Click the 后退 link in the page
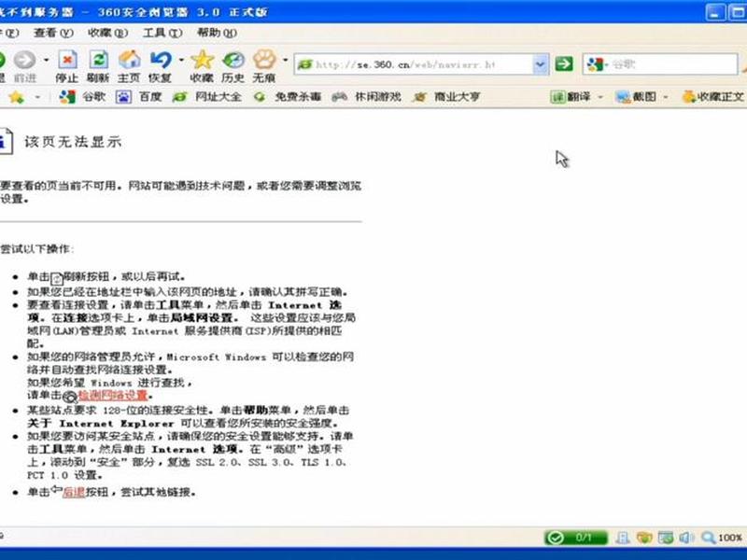747x560 pixels. coord(74,492)
